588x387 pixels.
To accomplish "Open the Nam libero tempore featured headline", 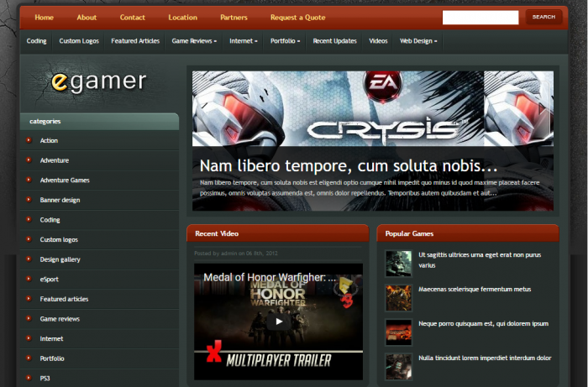I will 349,165.
